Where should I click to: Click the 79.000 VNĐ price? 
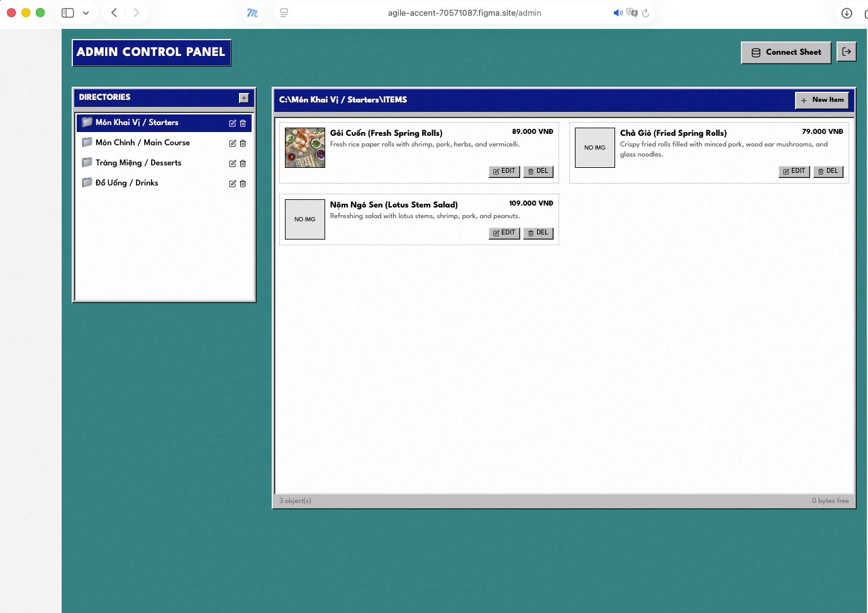823,131
